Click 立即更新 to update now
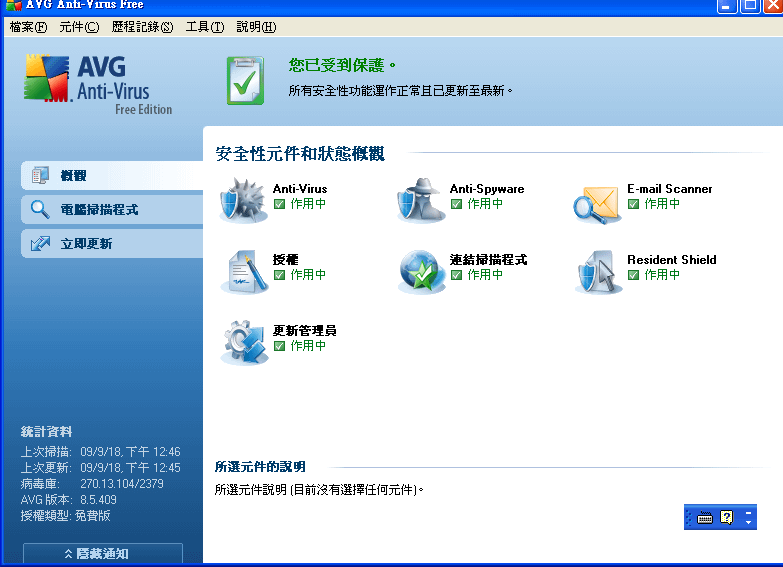The image size is (783, 567). click(112, 243)
